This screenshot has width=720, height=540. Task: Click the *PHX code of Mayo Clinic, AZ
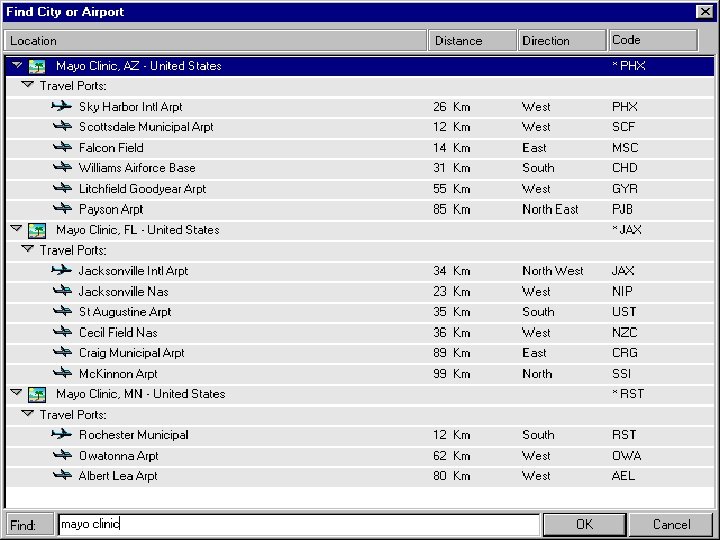click(629, 66)
